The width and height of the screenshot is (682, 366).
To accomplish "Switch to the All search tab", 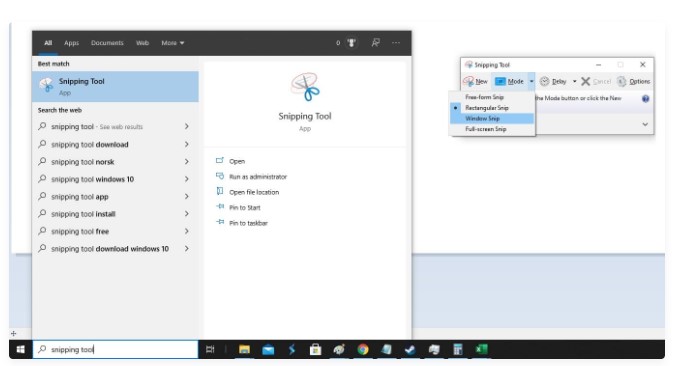I will coord(48,43).
